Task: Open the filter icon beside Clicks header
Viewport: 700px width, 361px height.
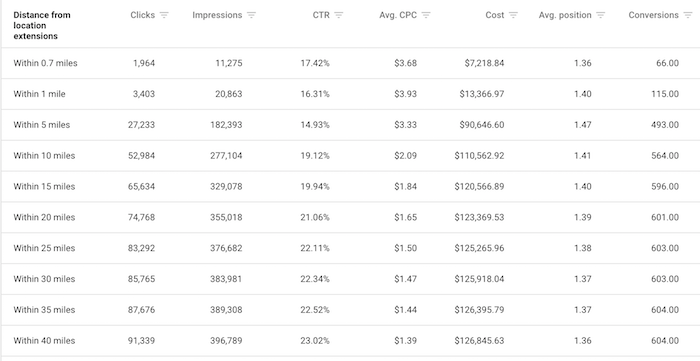Action: pos(164,15)
